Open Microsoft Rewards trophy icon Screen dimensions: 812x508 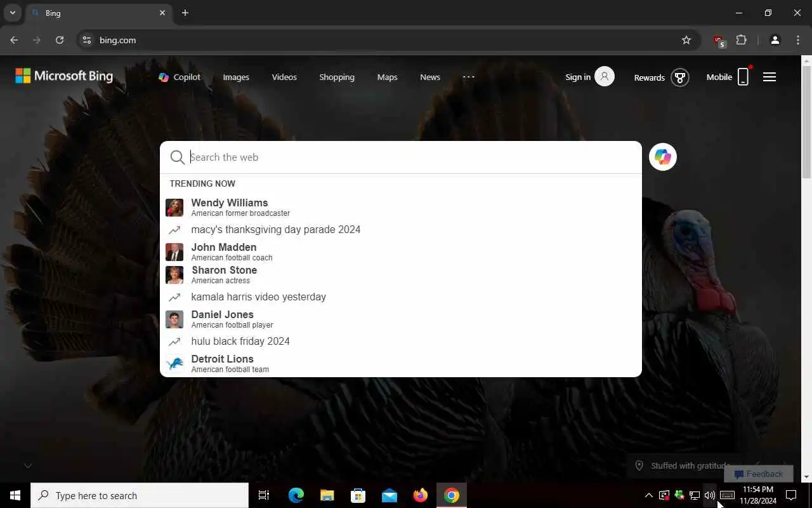click(680, 77)
